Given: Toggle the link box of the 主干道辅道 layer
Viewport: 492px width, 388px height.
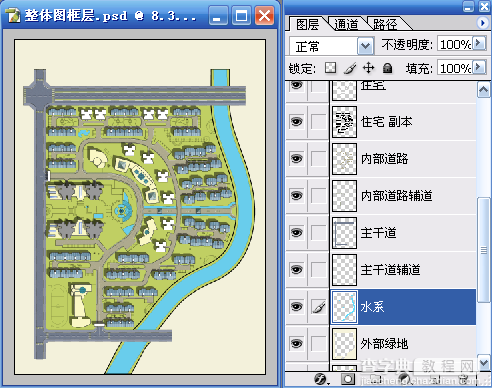Looking at the screenshot, I should (319, 270).
